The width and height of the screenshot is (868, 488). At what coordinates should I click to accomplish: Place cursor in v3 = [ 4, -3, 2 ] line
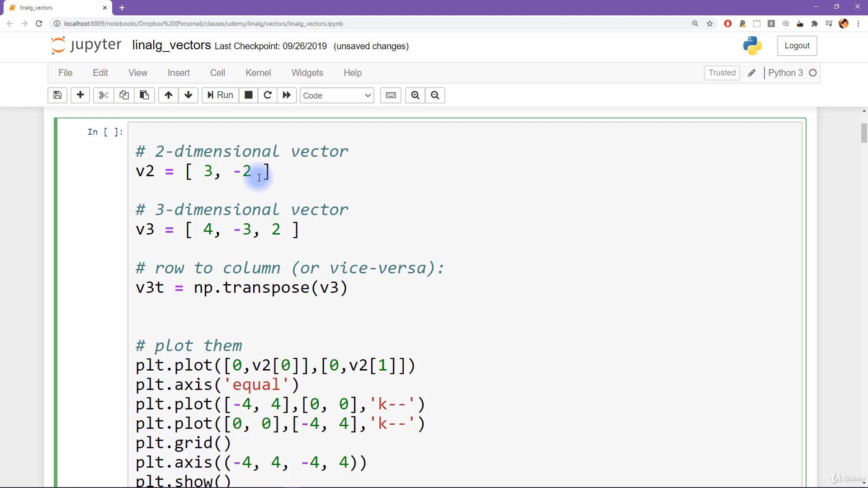pyautogui.click(x=217, y=230)
